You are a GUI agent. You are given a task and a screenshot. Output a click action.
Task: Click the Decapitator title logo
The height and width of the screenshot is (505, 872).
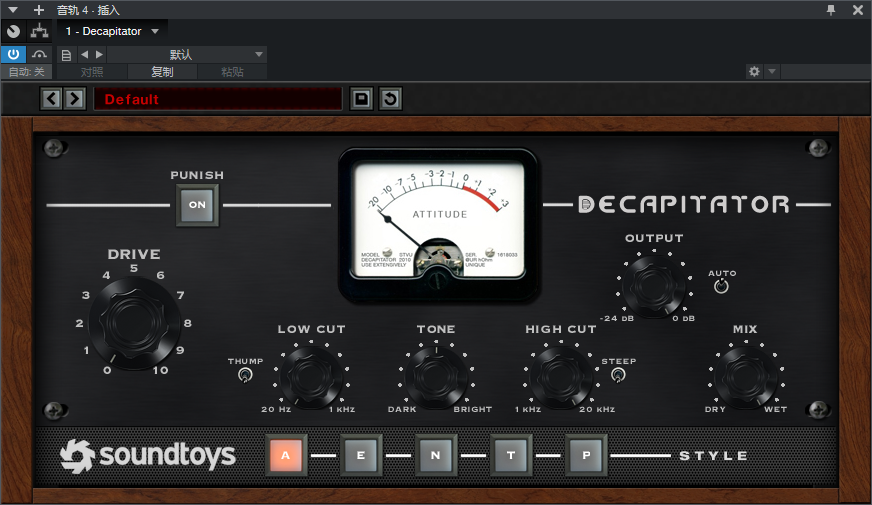pyautogui.click(x=683, y=204)
